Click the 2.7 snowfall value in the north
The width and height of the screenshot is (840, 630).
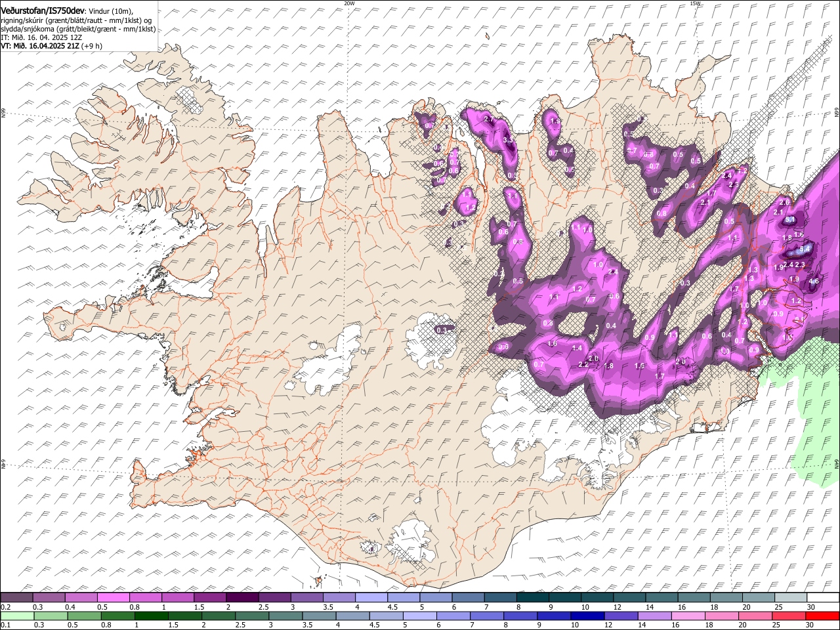pyautogui.click(x=489, y=119)
